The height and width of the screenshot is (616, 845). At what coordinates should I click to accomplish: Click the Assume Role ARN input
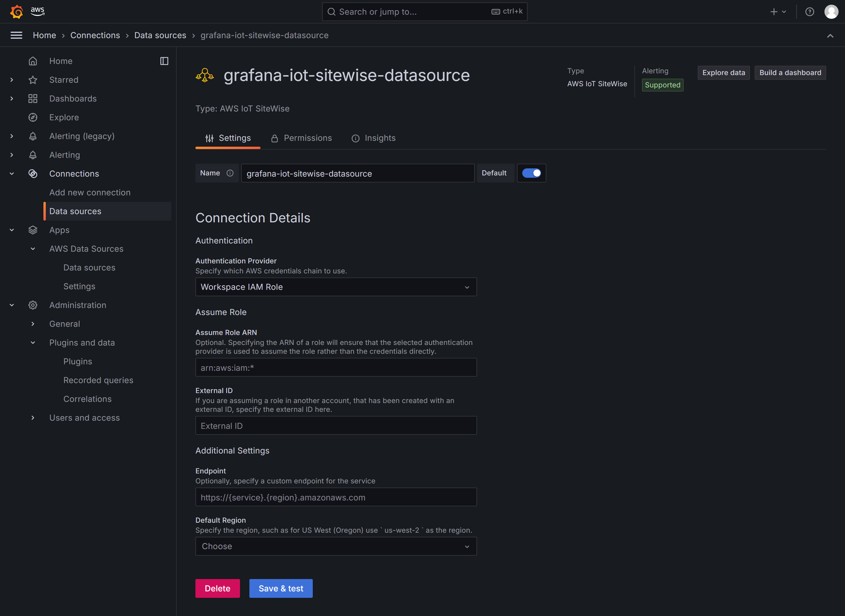pyautogui.click(x=336, y=367)
